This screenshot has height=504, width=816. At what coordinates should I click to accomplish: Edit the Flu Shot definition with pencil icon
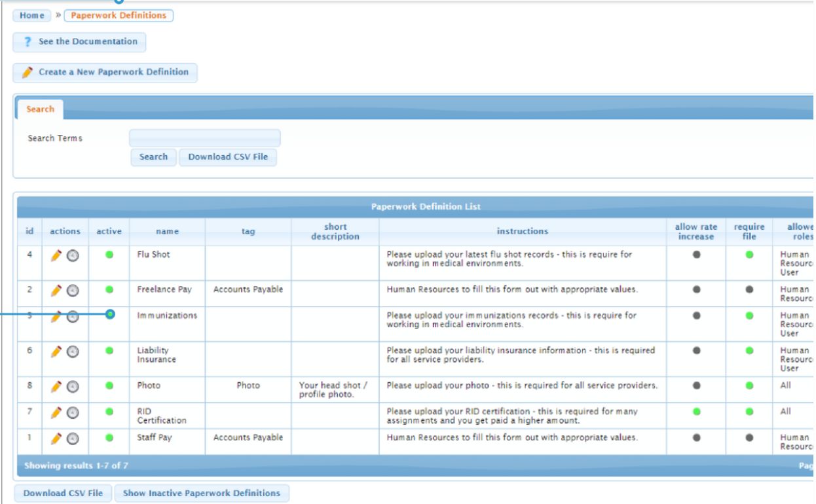(56, 255)
